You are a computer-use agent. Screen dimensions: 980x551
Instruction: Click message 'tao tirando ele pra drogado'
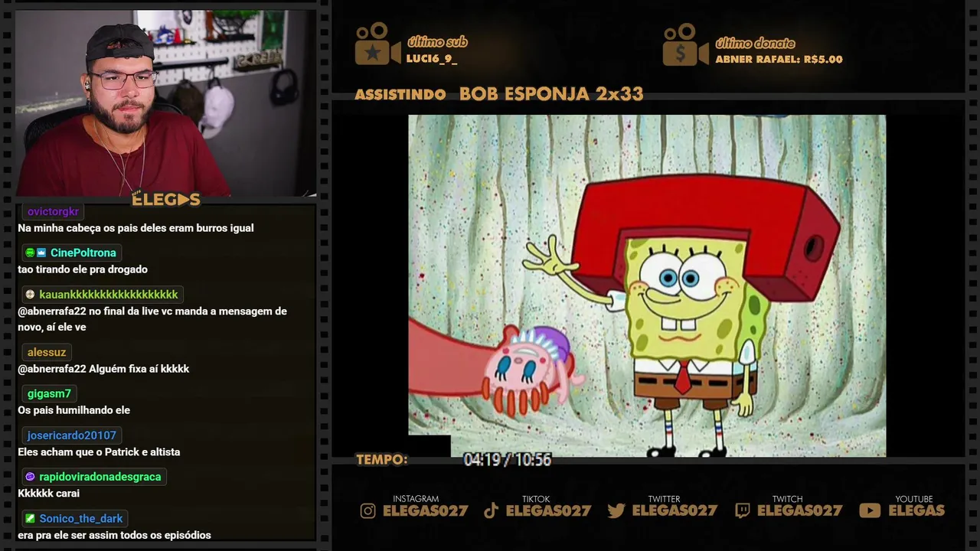pos(83,269)
